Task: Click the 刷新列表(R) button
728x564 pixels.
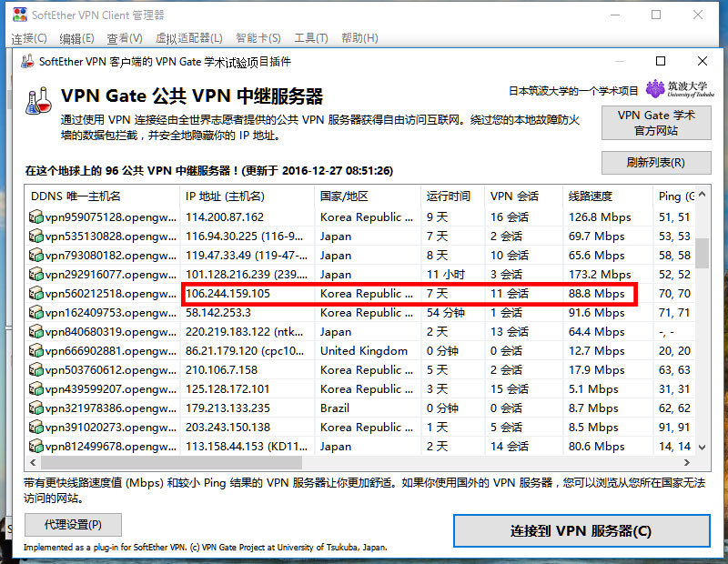Action: coord(655,163)
